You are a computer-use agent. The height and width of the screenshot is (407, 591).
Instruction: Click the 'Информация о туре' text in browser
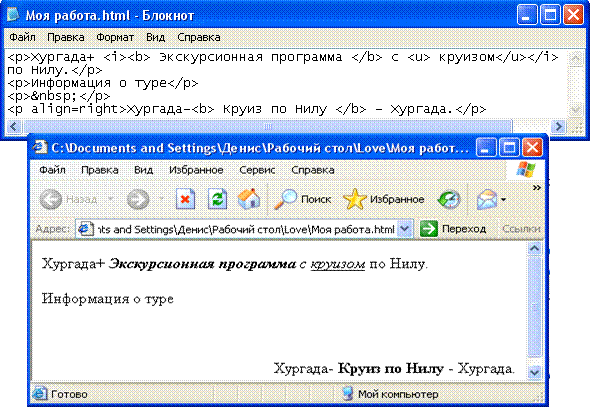point(108,299)
